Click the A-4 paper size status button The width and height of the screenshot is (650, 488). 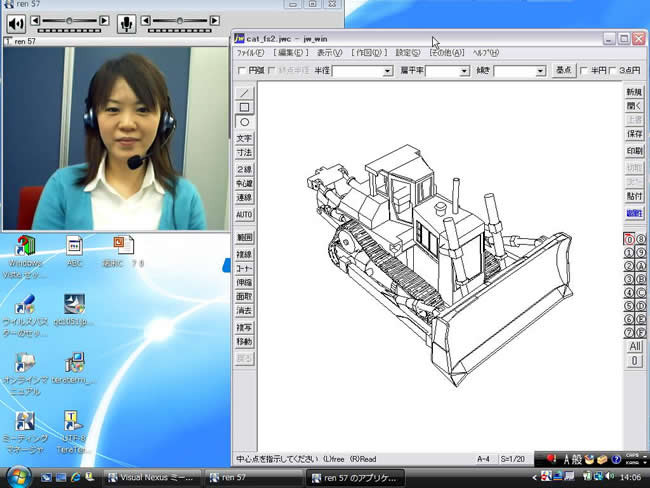(483, 459)
